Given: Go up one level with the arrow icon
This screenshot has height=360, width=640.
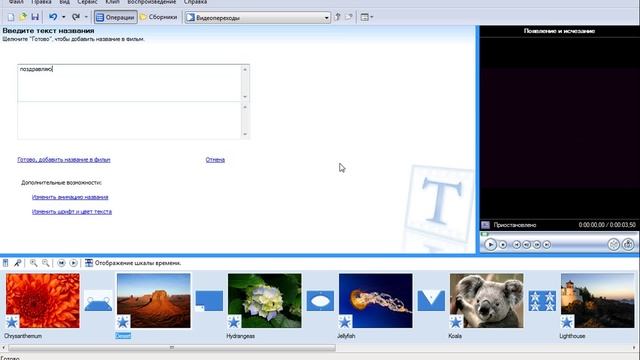Looking at the screenshot, I should point(338,17).
